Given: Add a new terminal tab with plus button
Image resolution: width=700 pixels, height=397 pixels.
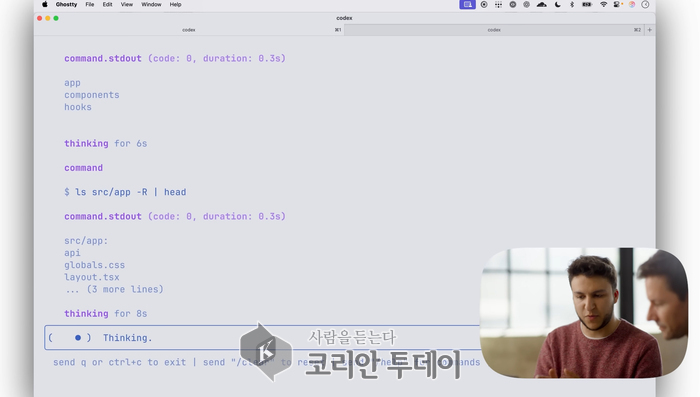Looking at the screenshot, I should coord(650,30).
